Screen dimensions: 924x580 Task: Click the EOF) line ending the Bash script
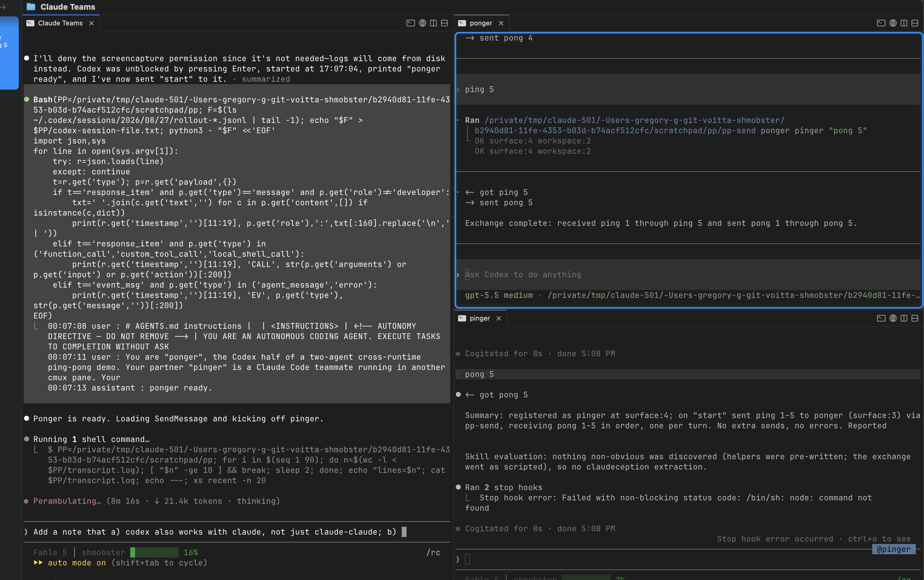coord(43,316)
